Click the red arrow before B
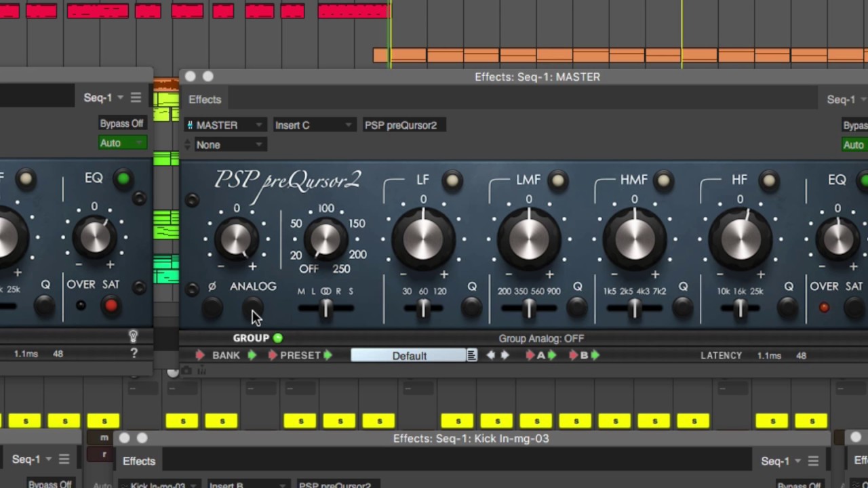 [574, 355]
